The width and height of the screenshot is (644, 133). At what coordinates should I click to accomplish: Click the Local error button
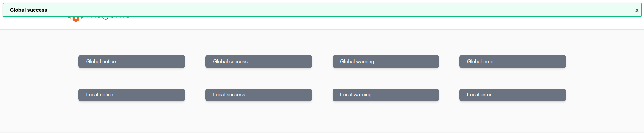pos(512,95)
